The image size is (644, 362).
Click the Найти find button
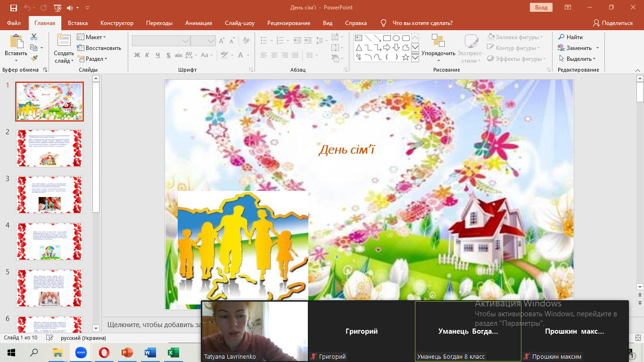[570, 37]
